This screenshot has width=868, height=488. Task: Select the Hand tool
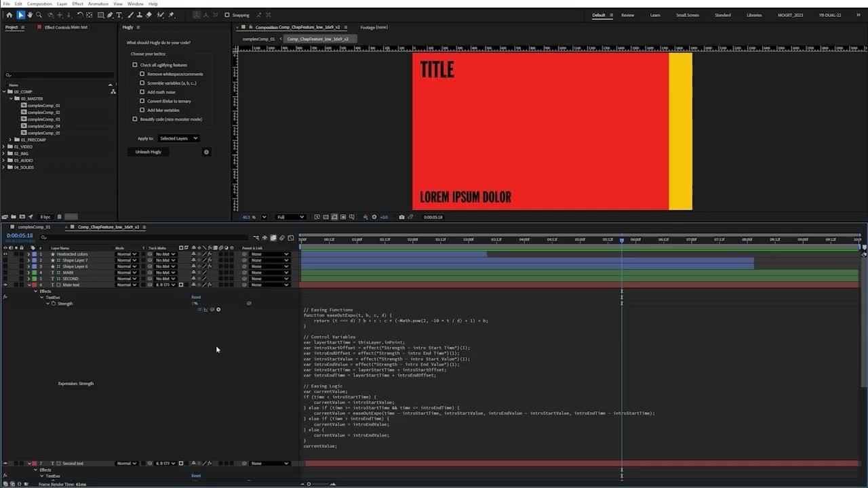tap(30, 15)
